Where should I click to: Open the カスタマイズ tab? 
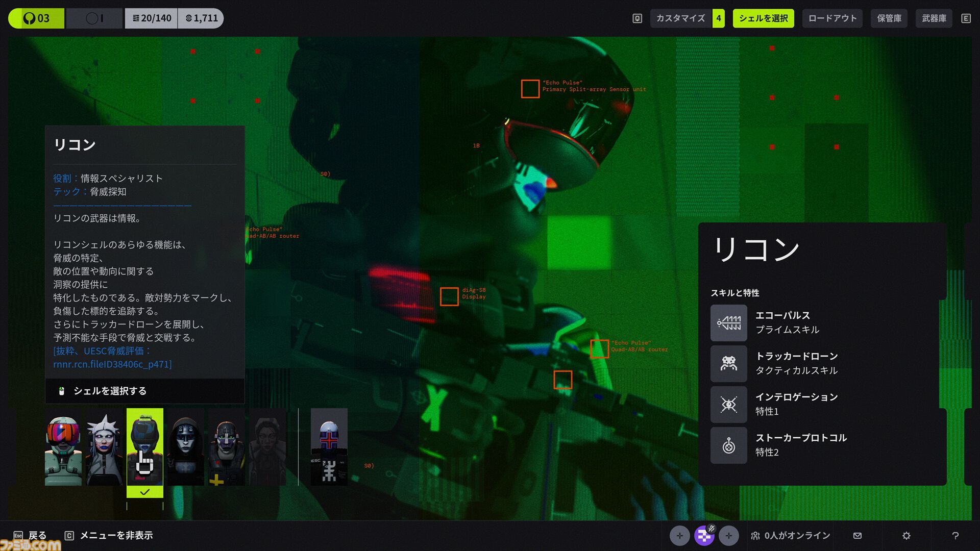pos(680,18)
